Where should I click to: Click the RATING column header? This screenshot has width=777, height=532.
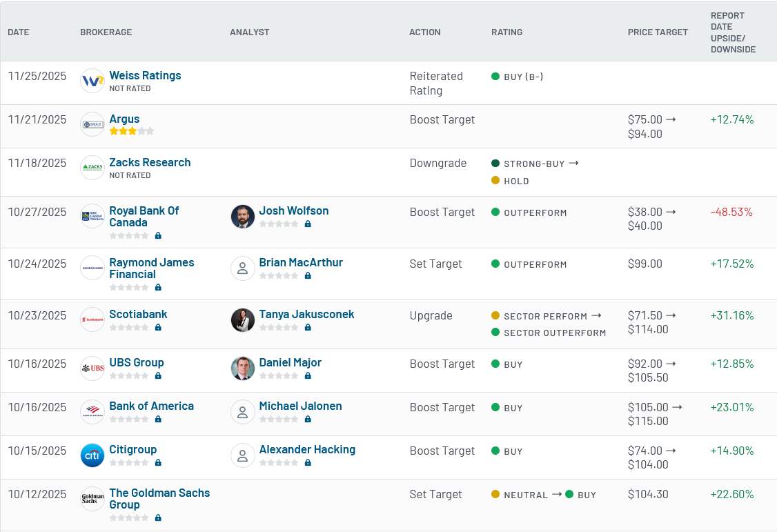[x=507, y=32]
